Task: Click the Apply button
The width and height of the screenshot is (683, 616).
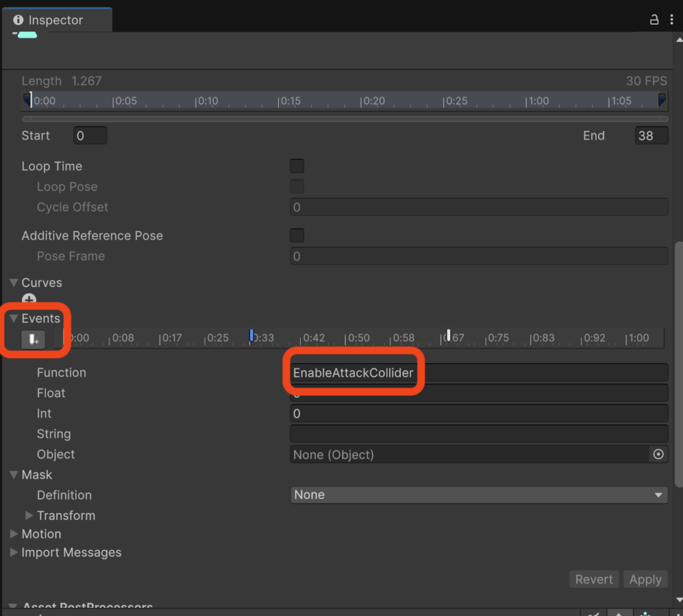Action: [645, 579]
